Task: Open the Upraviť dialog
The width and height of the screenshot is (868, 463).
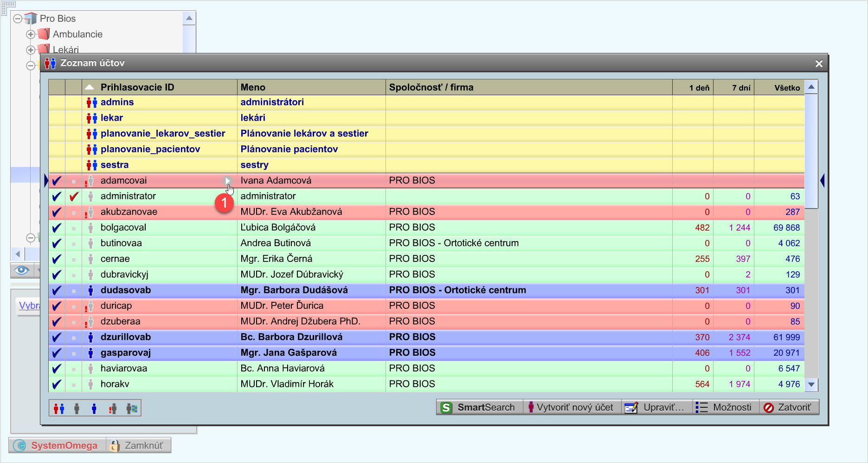Action: point(656,407)
